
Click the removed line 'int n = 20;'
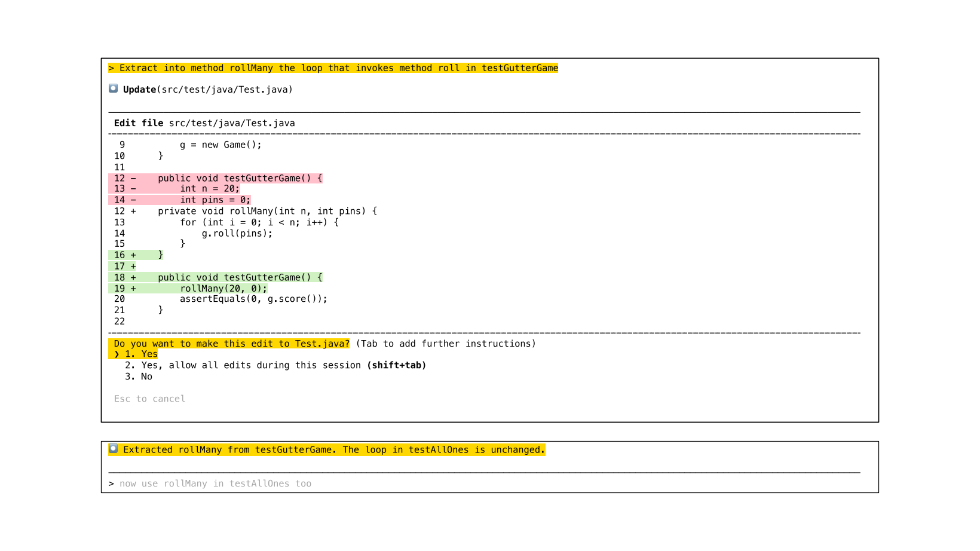210,189
